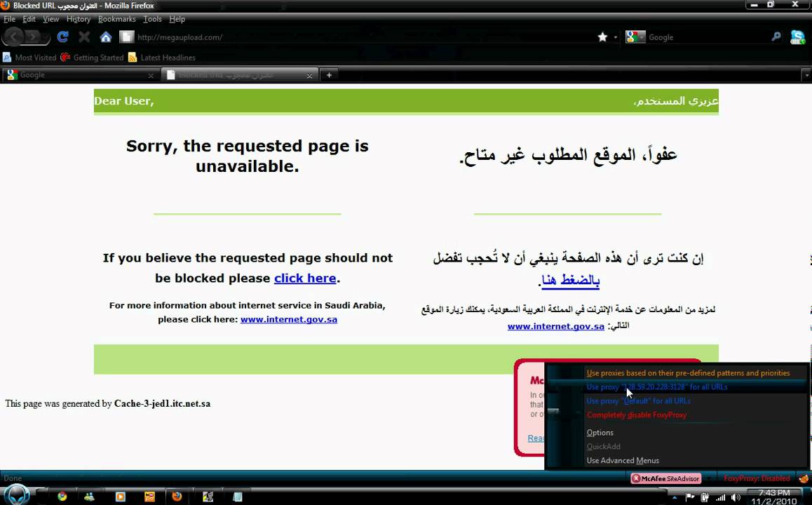This screenshot has height=505, width=812.
Task: Open FoxyProxy Options
Action: coord(600,433)
